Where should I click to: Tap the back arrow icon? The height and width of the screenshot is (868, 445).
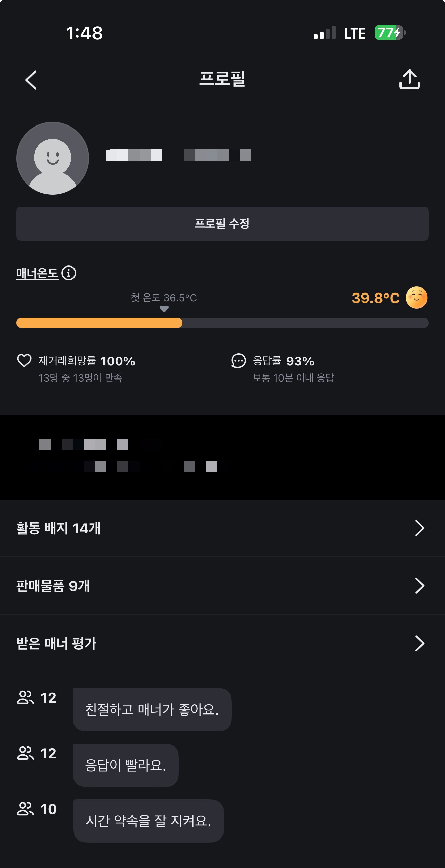point(31,80)
